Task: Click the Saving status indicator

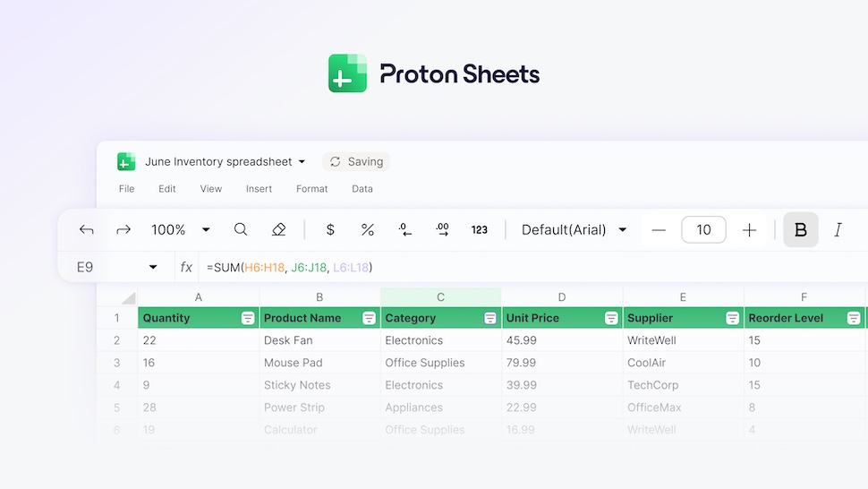Action: 356,162
